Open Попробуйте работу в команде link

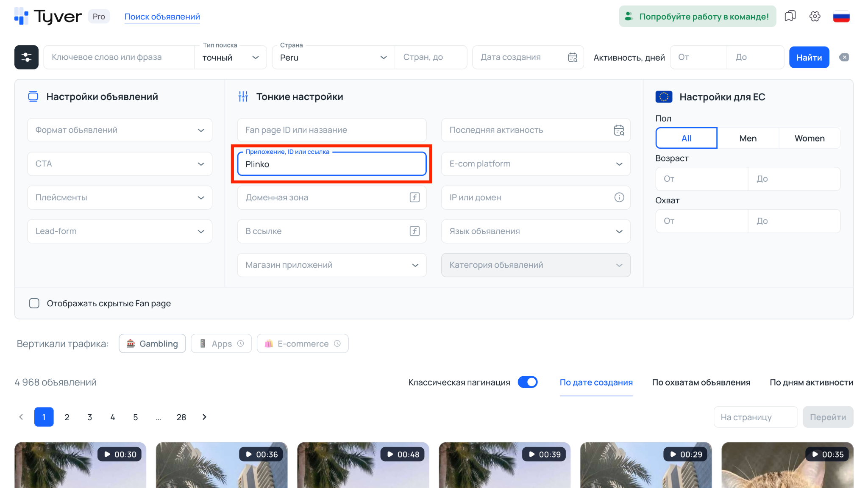697,16
